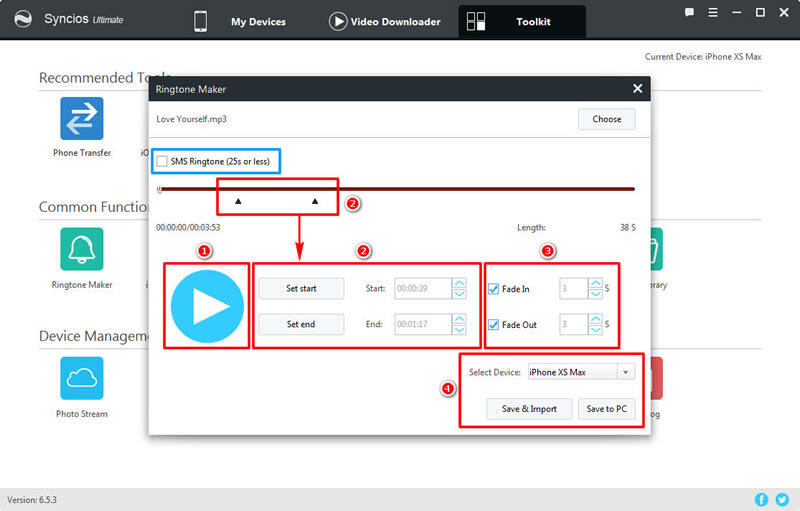Uncheck the Fade In checkbox

(x=493, y=289)
